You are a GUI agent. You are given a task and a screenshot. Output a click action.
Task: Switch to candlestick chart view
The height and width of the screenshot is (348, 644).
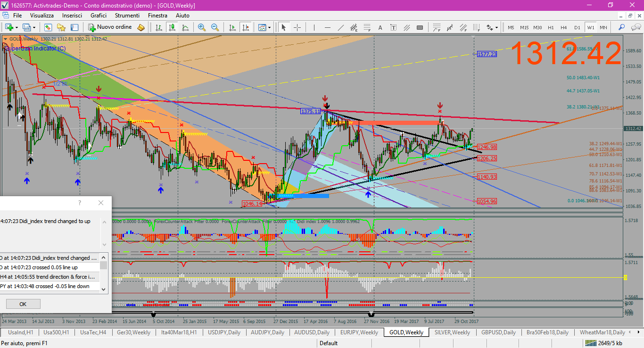172,27
